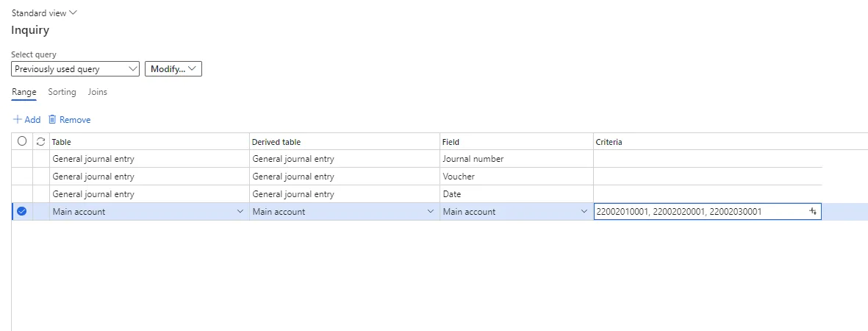Click Derived table cell in Voucher row
The image size is (868, 331).
click(x=344, y=177)
